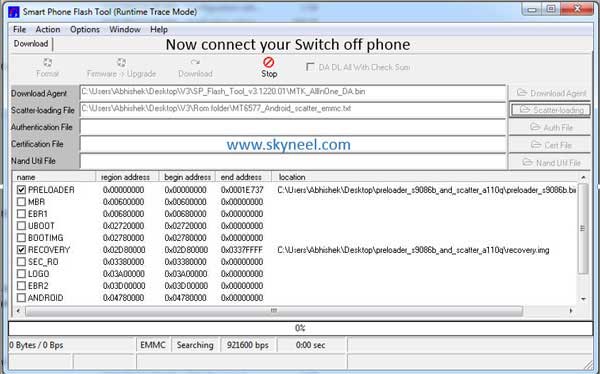
Task: Click the partition list scroll up arrow
Action: pos(583,177)
